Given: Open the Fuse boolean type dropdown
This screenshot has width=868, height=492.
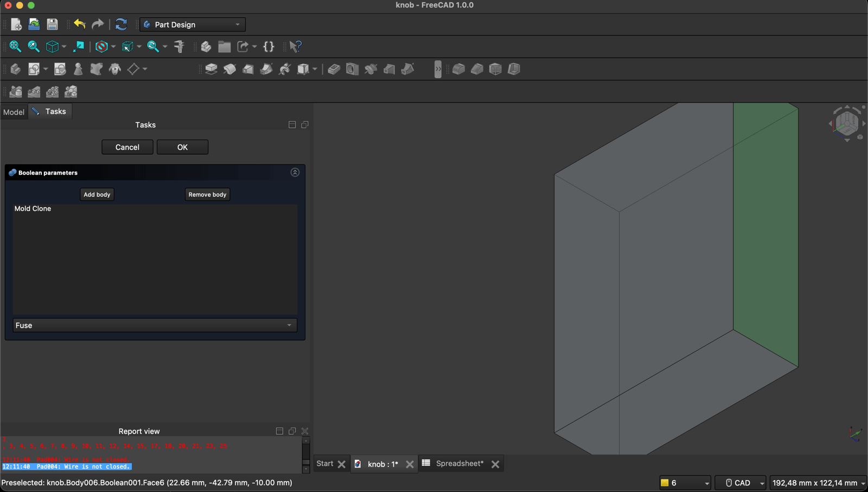Looking at the screenshot, I should (155, 325).
